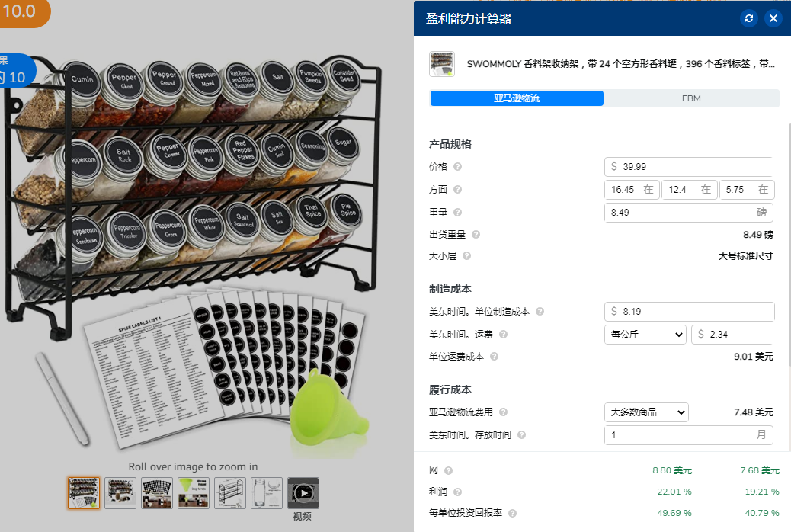Click help icon beside 大小层
The width and height of the screenshot is (791, 532).
point(466,256)
